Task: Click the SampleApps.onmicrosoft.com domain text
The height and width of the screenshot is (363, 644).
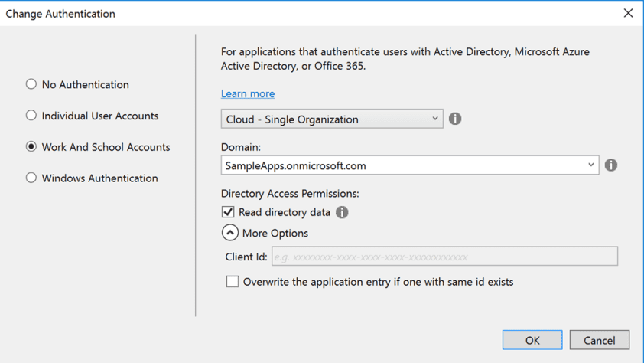Action: 296,165
